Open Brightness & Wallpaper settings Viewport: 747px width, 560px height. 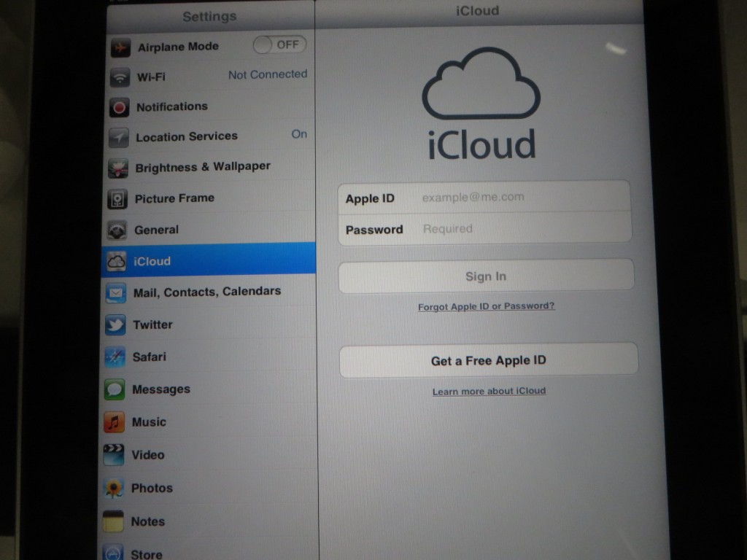[210, 168]
